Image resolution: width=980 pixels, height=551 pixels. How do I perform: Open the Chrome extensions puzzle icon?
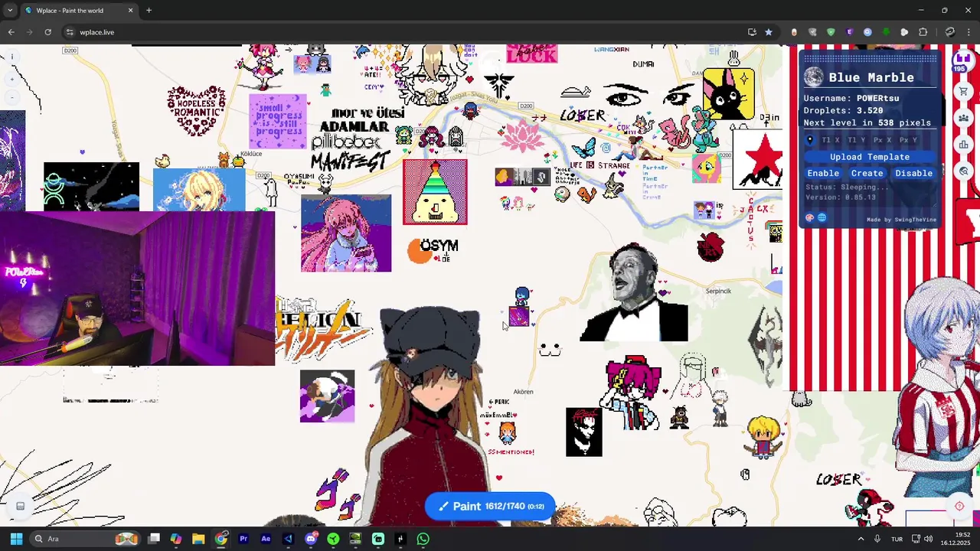(x=923, y=32)
